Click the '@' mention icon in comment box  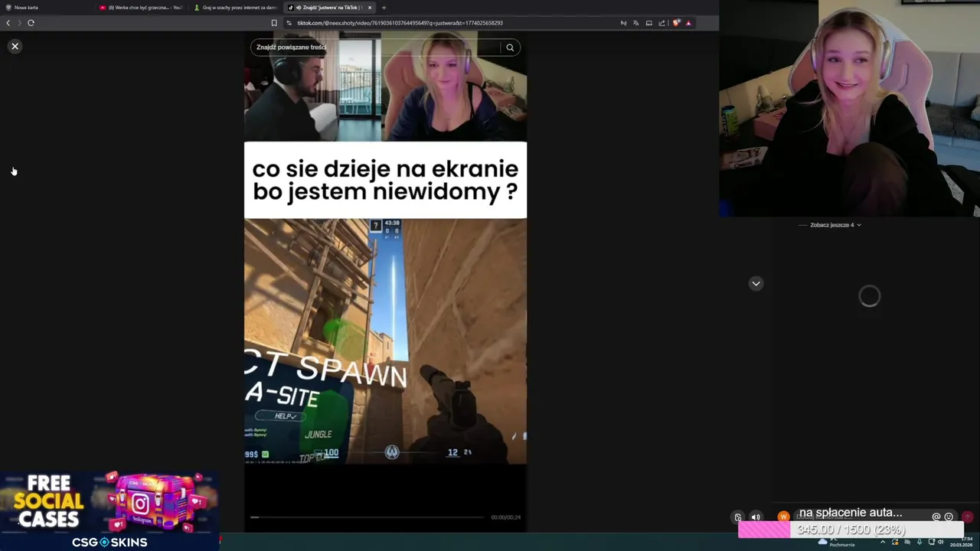point(936,517)
